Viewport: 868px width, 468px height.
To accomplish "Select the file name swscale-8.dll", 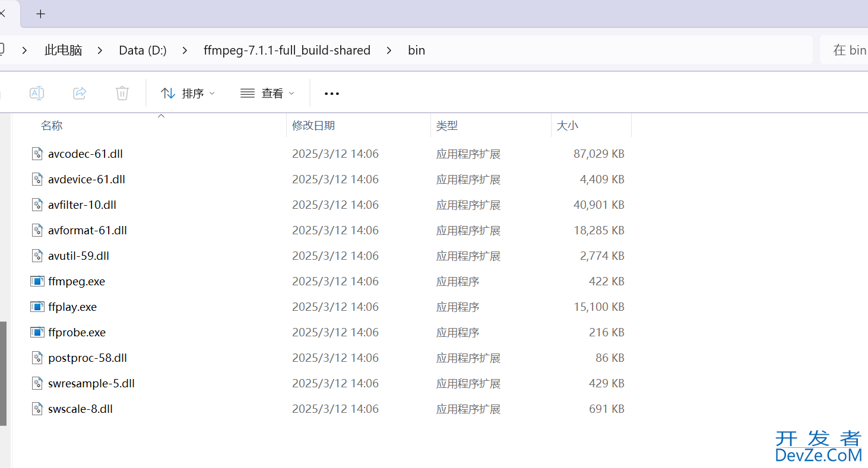I will pyautogui.click(x=80, y=409).
